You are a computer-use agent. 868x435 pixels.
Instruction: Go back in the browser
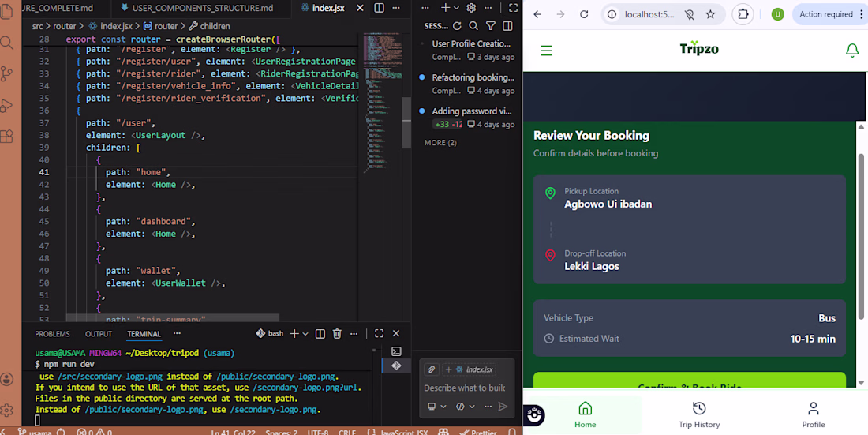(x=537, y=14)
